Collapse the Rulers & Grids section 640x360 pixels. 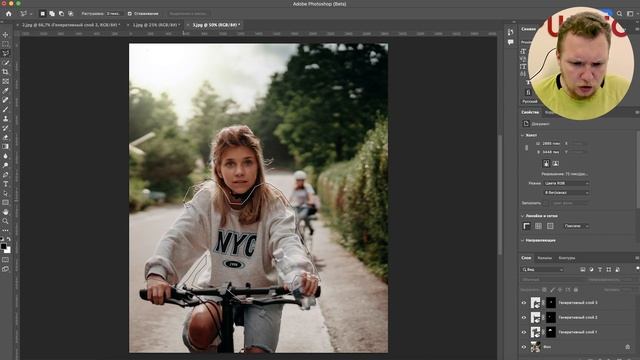(522, 216)
